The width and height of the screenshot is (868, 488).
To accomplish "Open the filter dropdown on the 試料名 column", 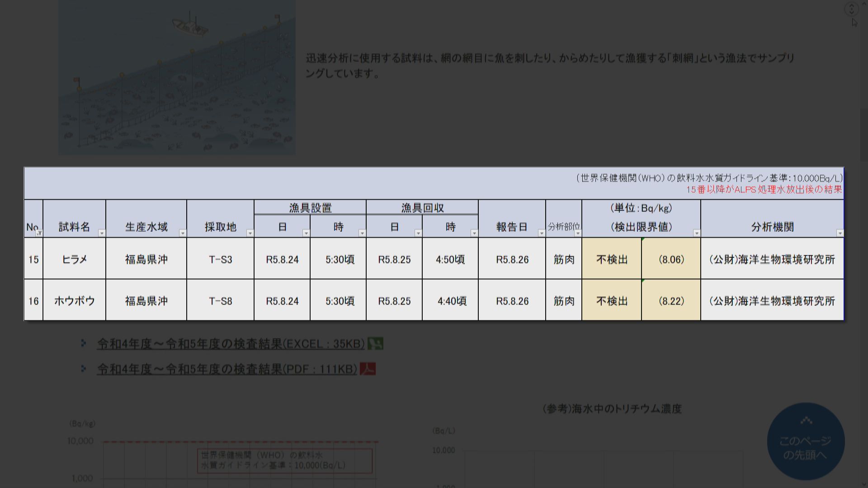I will click(x=102, y=234).
